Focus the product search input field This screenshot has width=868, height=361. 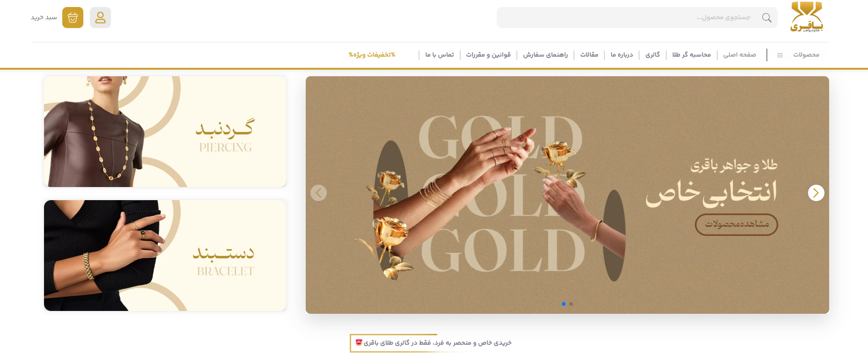(627, 17)
